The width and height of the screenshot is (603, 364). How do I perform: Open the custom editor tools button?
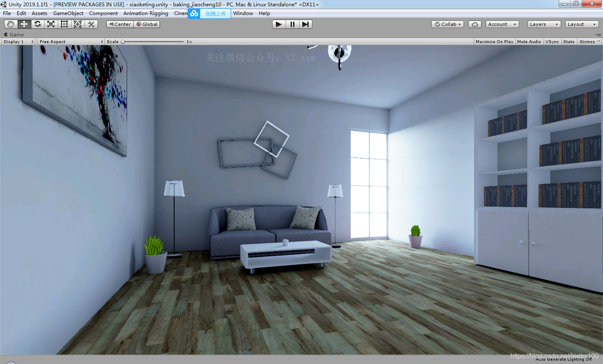(x=91, y=24)
